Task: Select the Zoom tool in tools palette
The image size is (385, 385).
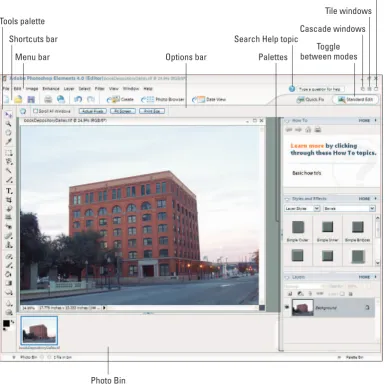Action: [x=9, y=124]
